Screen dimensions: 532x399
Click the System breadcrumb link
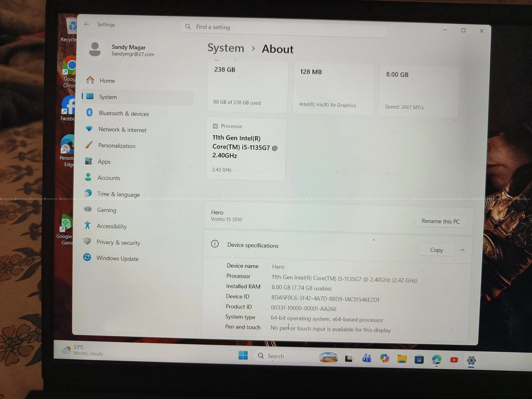click(226, 48)
